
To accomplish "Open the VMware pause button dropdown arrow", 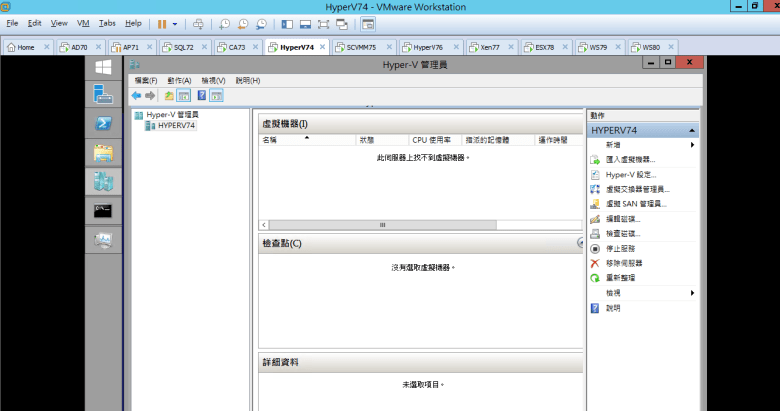I will point(175,23).
